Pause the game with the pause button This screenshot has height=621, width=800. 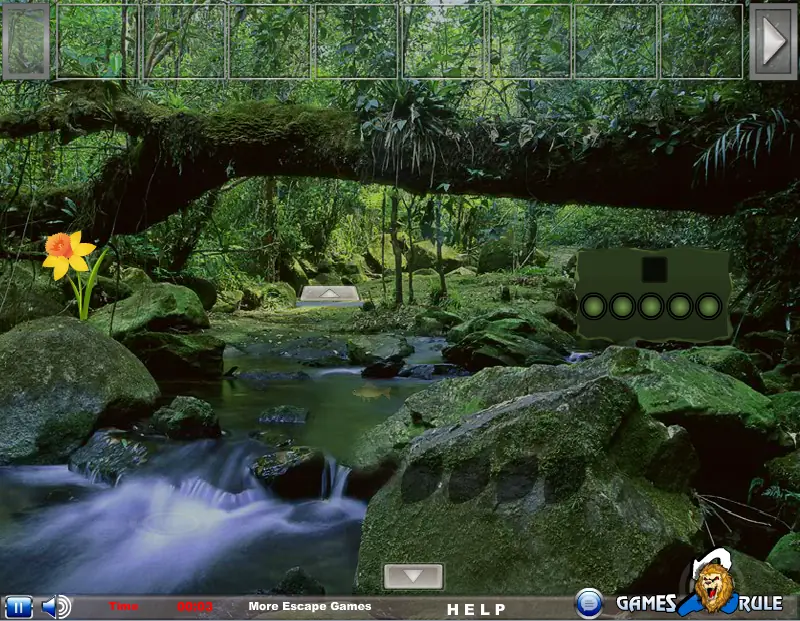click(x=18, y=607)
